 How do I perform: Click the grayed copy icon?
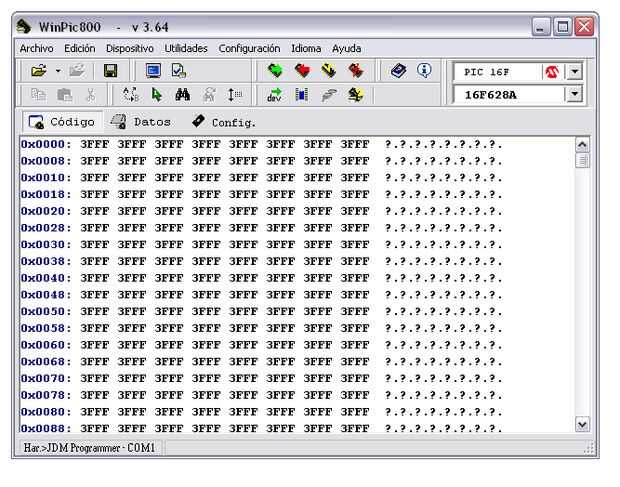click(x=38, y=95)
